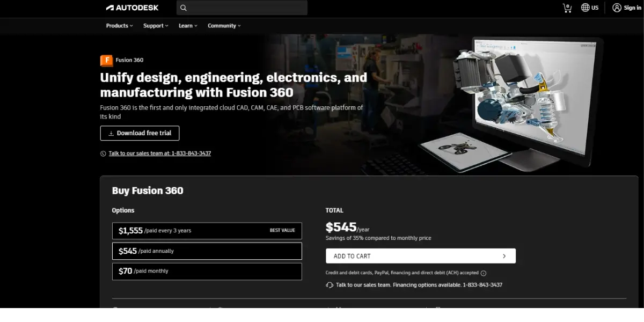
Task: Select the $545 paid annually option
Action: 207,251
